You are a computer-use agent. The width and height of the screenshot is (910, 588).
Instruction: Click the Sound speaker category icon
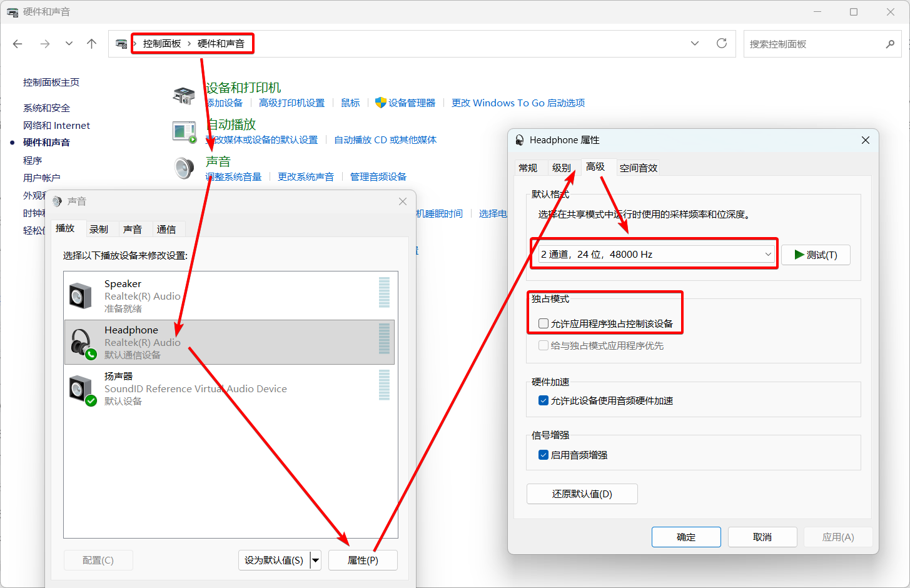point(184,168)
